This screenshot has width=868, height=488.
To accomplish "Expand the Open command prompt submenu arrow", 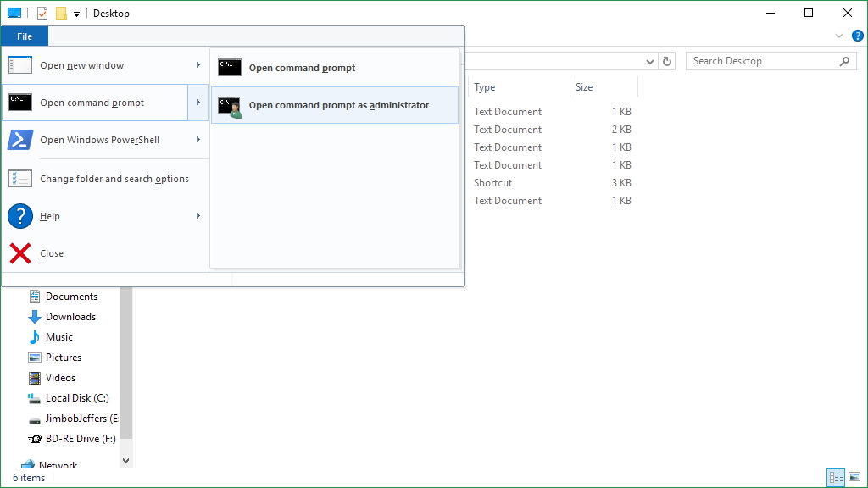I will [x=198, y=103].
